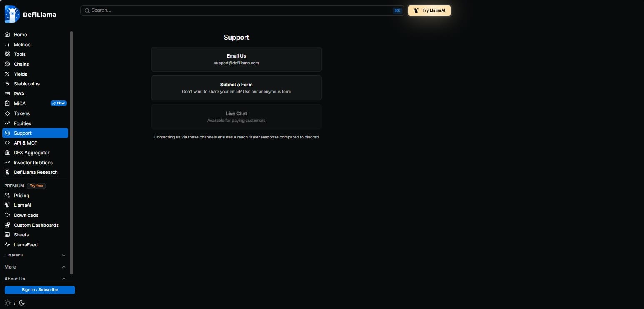
Task: Click the RWA banknote icon
Action: [7, 94]
